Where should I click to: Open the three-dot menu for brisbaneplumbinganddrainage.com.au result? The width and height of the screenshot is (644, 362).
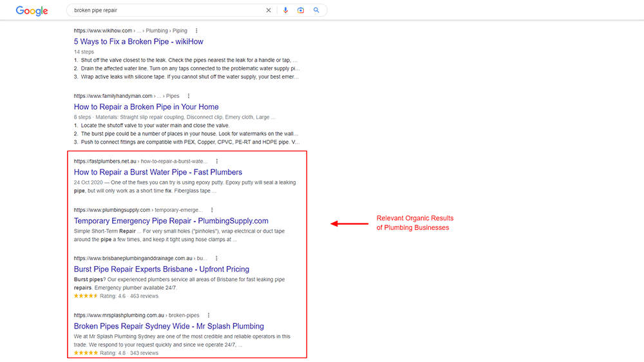[216, 258]
